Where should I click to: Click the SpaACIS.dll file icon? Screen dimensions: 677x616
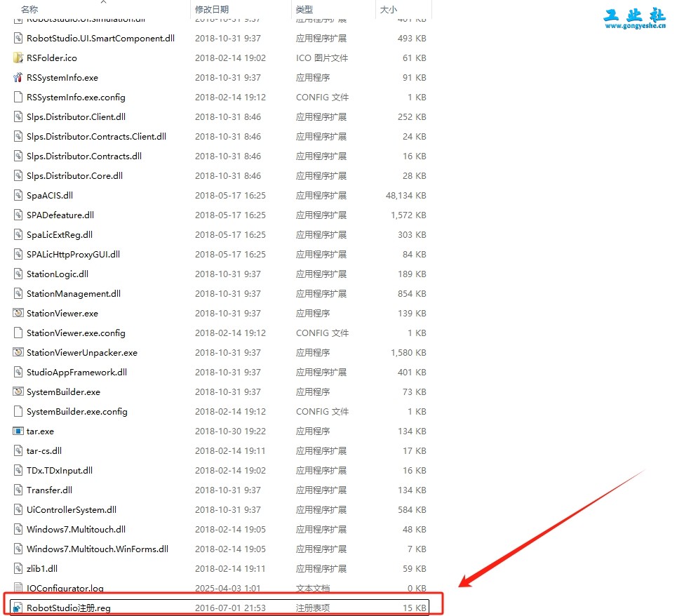[x=18, y=196]
